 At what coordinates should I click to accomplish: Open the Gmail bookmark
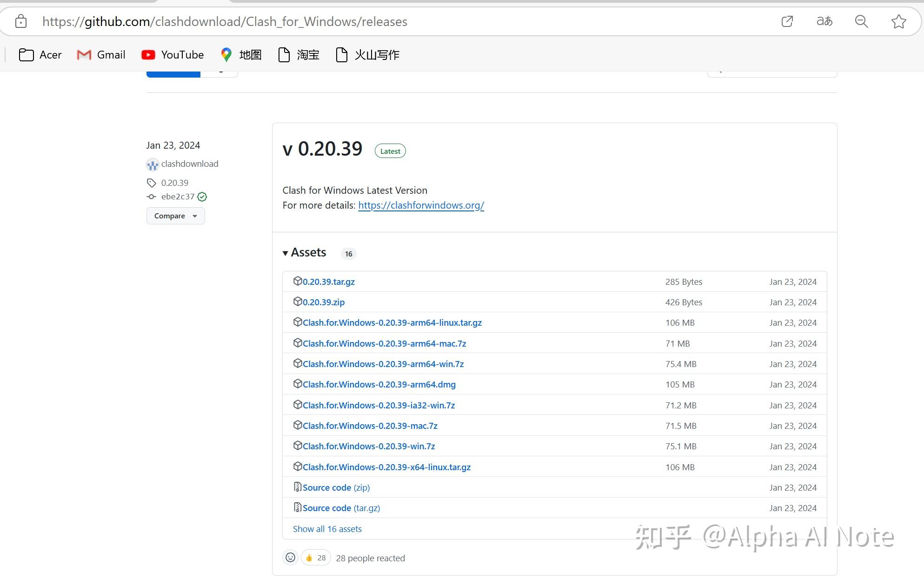tap(101, 55)
